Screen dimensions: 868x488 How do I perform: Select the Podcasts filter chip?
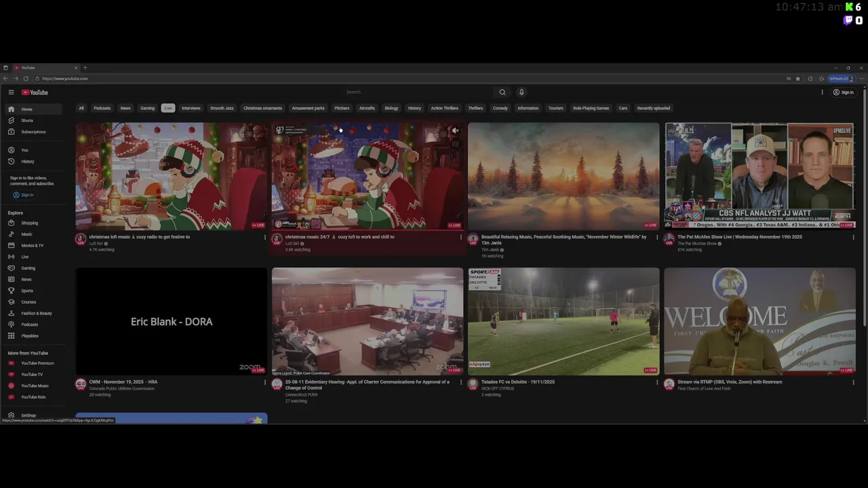click(102, 108)
